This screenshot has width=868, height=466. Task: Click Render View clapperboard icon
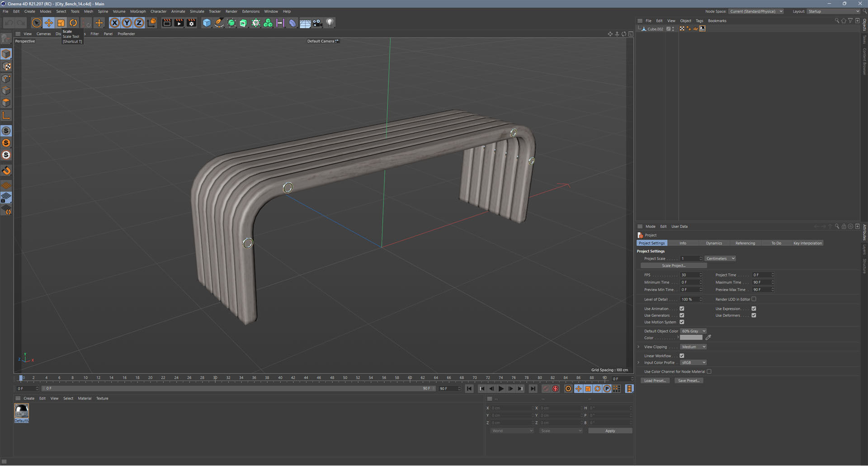167,23
